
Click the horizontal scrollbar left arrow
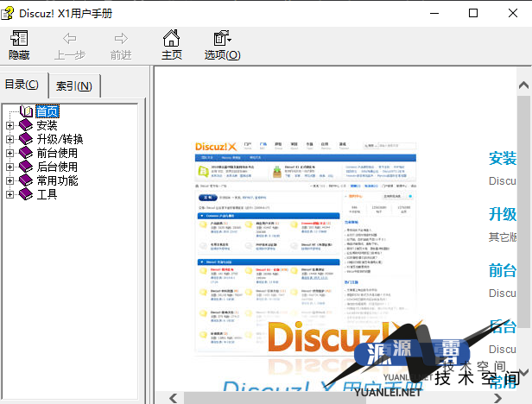(174, 398)
